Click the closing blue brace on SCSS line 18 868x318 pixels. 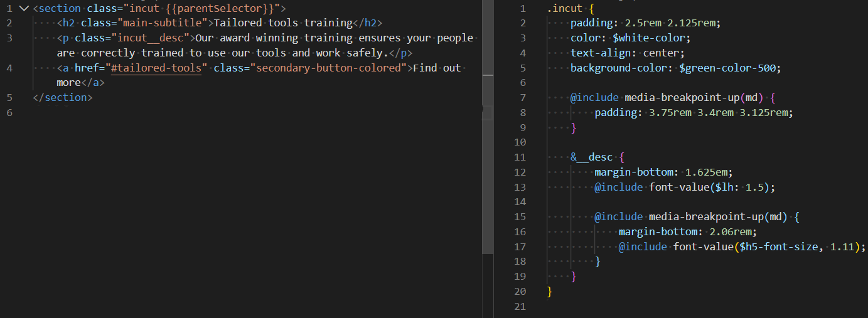click(597, 261)
